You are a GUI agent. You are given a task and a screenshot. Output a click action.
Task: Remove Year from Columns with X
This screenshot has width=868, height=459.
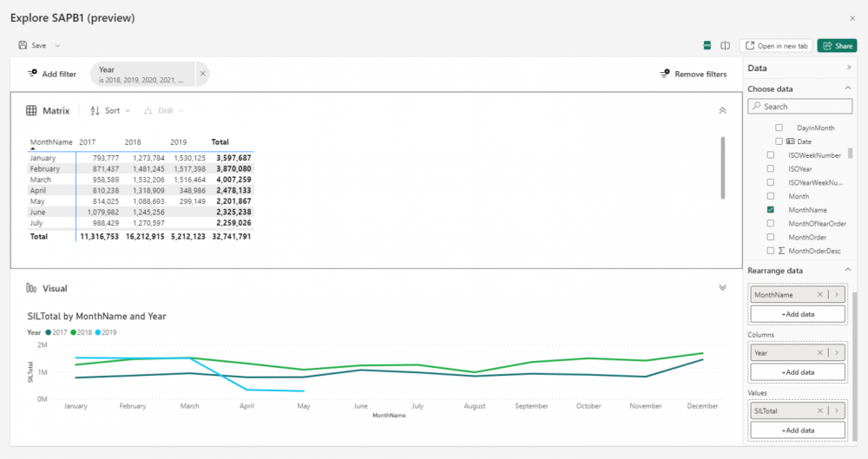point(820,352)
